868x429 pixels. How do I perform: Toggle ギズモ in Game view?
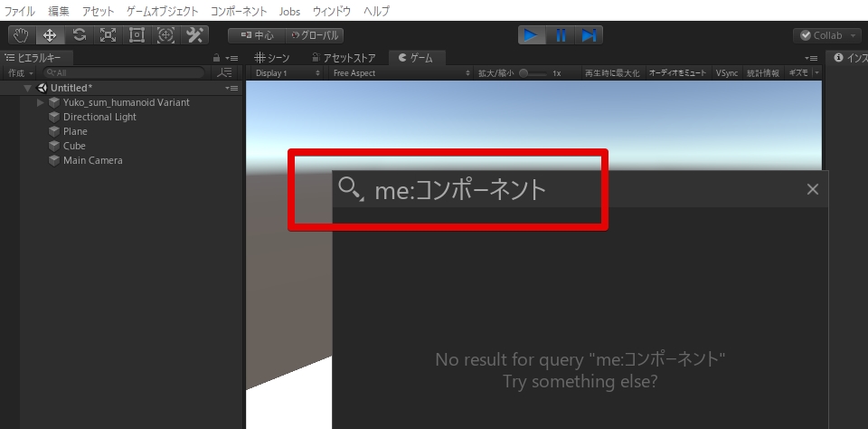[x=797, y=73]
